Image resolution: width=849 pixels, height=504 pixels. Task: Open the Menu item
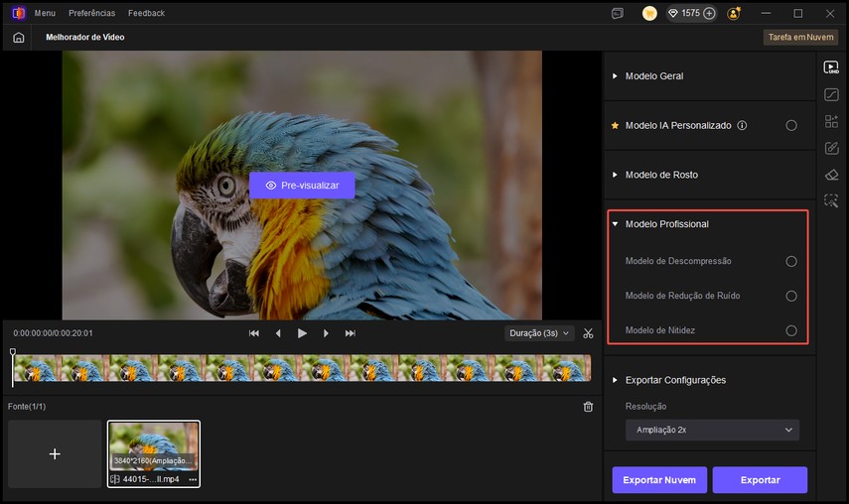(45, 13)
